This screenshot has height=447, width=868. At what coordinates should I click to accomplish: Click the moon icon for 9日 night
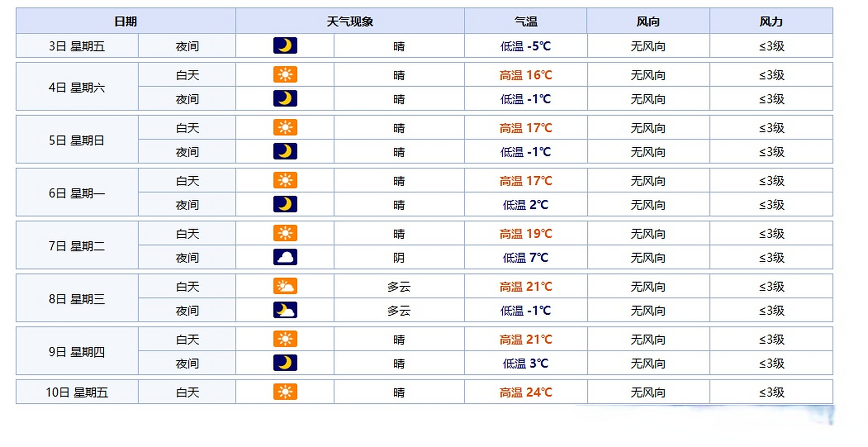point(285,362)
